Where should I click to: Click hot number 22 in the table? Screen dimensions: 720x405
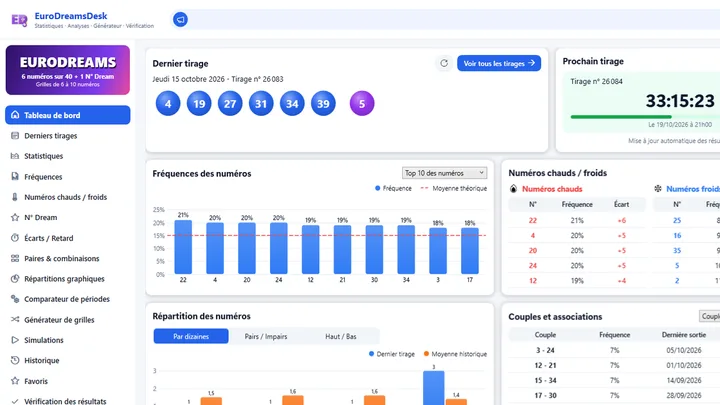(x=533, y=220)
